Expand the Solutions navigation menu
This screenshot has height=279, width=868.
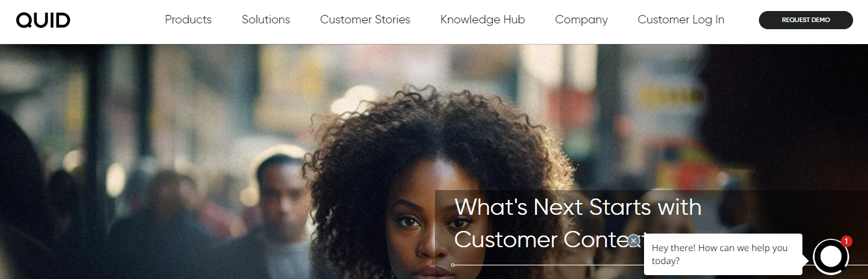point(266,19)
